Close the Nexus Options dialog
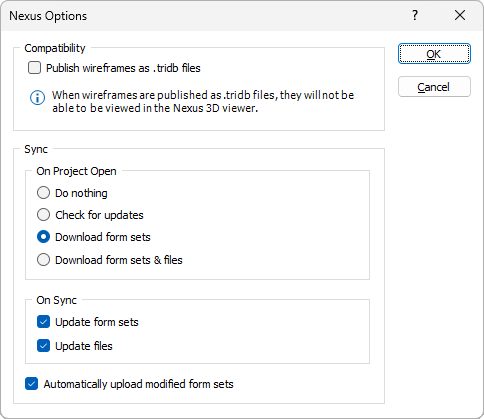This screenshot has width=484, height=419. [460, 15]
